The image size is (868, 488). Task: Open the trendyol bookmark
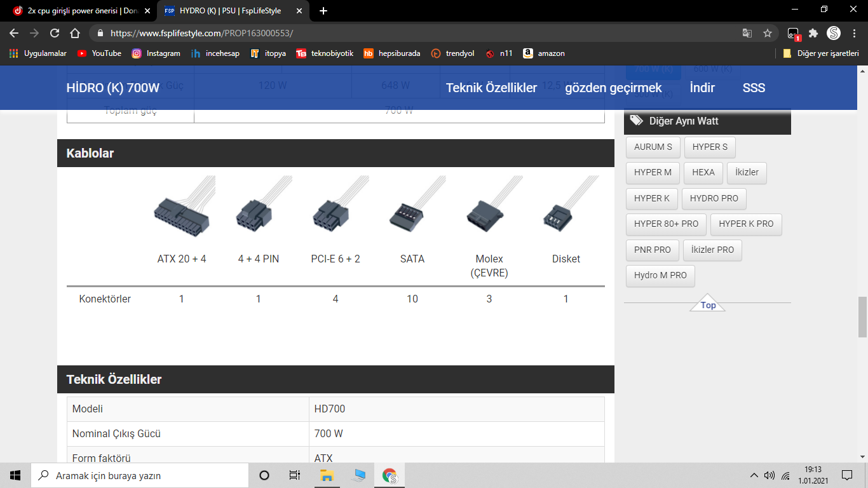[x=452, y=53]
